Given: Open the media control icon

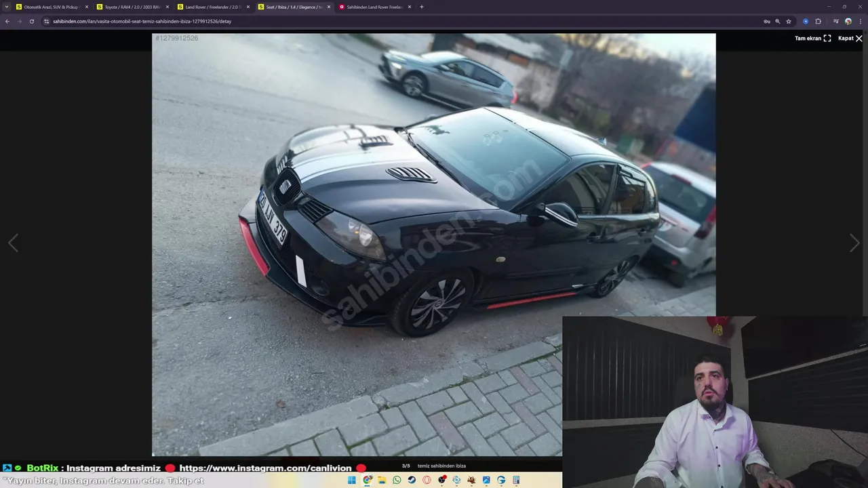Looking at the screenshot, I should (x=835, y=21).
